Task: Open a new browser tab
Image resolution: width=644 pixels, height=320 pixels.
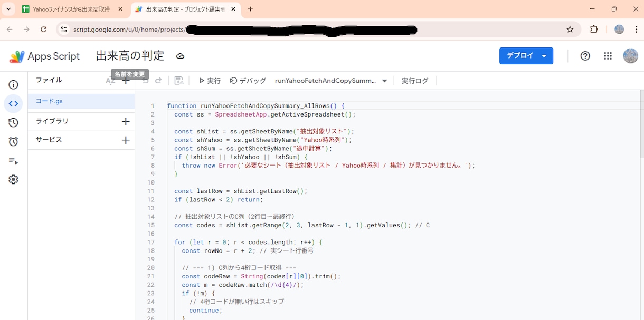Action: tap(250, 9)
